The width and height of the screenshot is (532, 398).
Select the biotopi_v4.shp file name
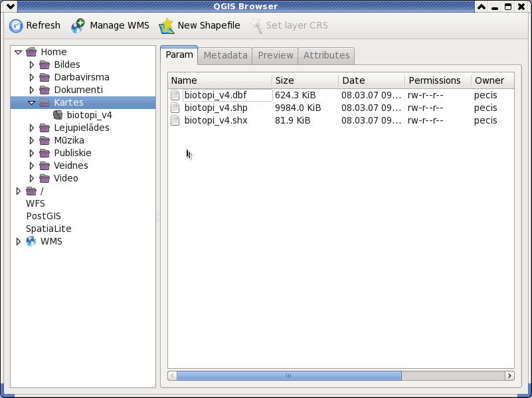(x=216, y=108)
